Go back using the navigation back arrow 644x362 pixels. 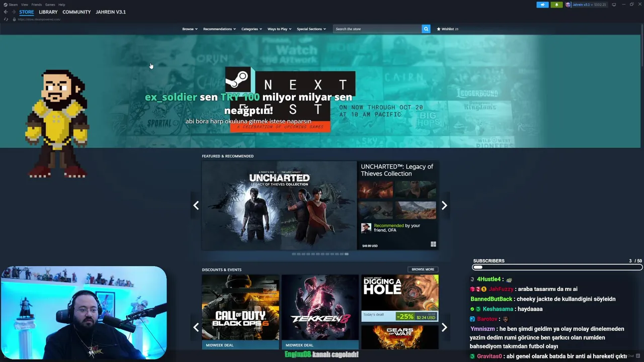pyautogui.click(x=6, y=12)
